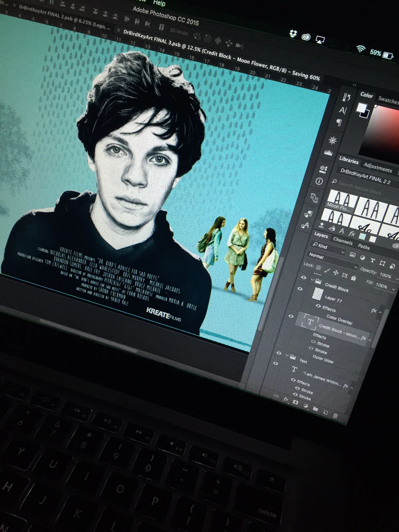Open the Help menu
Image resolution: width=399 pixels, height=532 pixels.
(159, 3)
